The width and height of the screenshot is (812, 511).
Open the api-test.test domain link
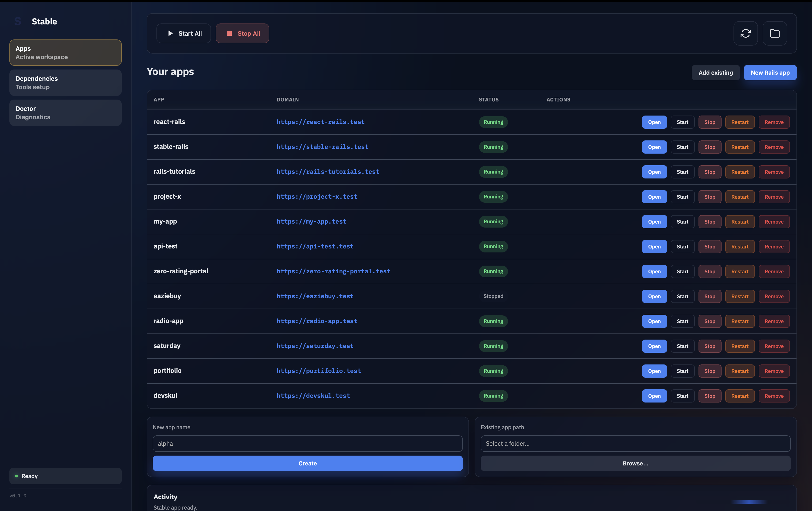pyautogui.click(x=315, y=246)
